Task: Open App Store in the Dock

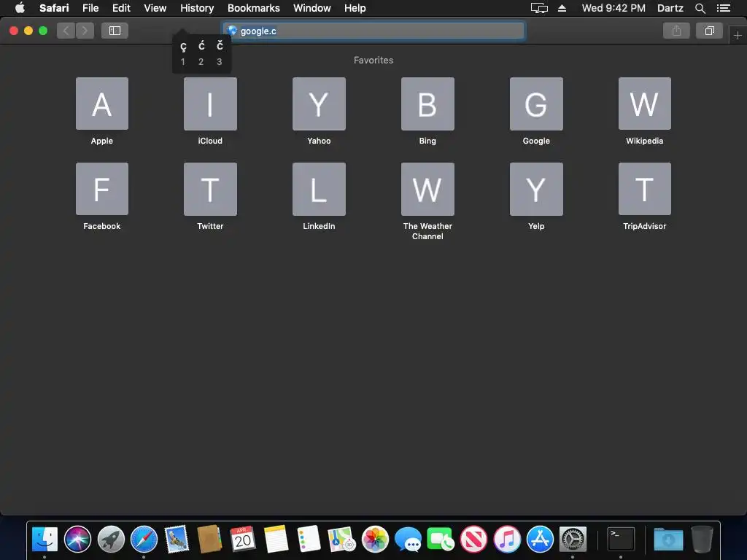Action: pyautogui.click(x=540, y=540)
